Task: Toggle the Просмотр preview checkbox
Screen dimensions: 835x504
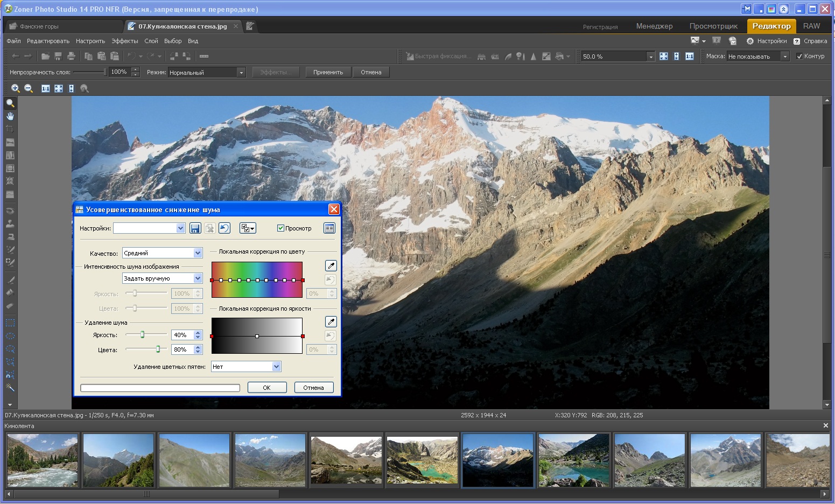Action: [280, 228]
